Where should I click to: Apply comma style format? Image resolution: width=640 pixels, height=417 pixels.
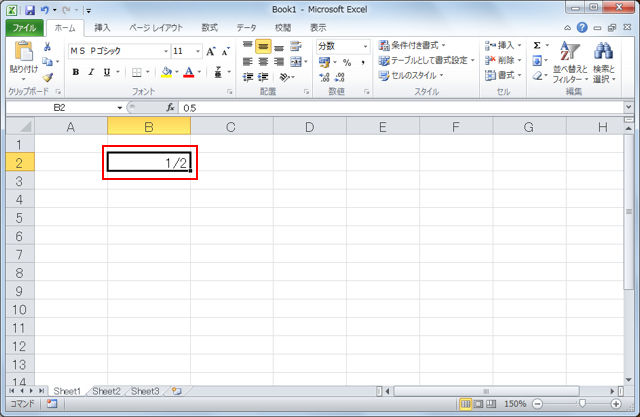pyautogui.click(x=362, y=62)
